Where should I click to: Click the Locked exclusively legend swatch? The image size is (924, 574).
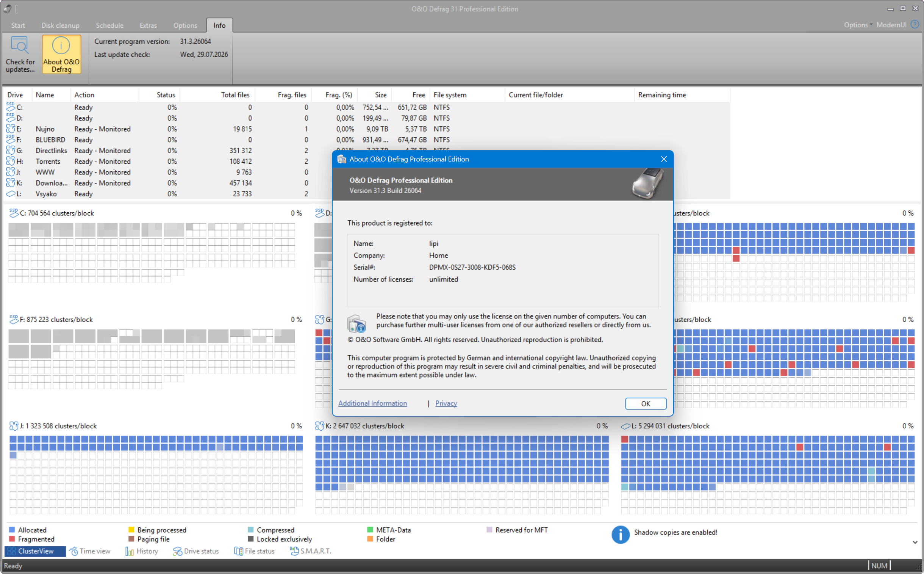click(x=251, y=539)
